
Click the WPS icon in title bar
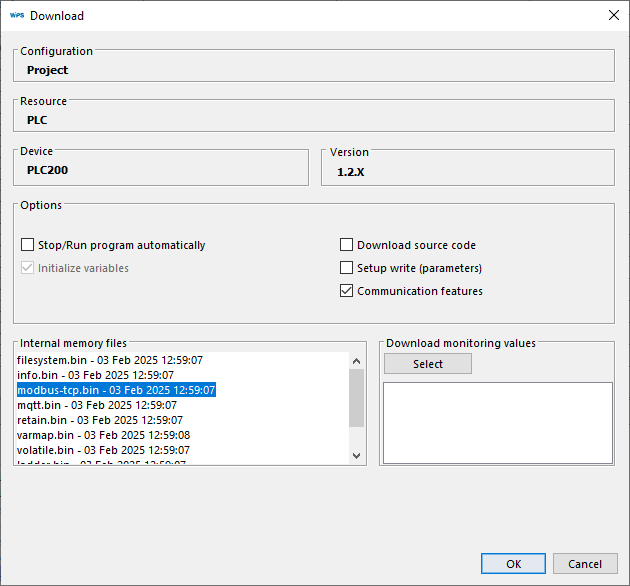coord(16,15)
